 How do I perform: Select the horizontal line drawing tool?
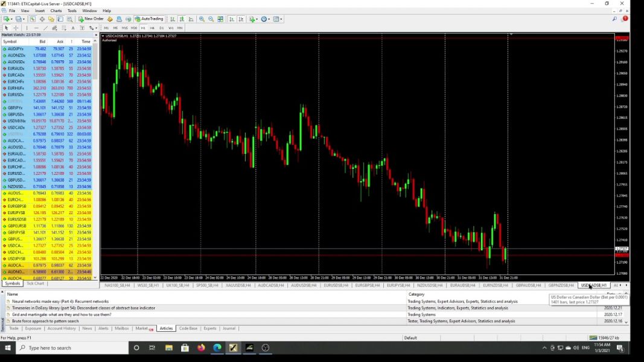pos(36,28)
